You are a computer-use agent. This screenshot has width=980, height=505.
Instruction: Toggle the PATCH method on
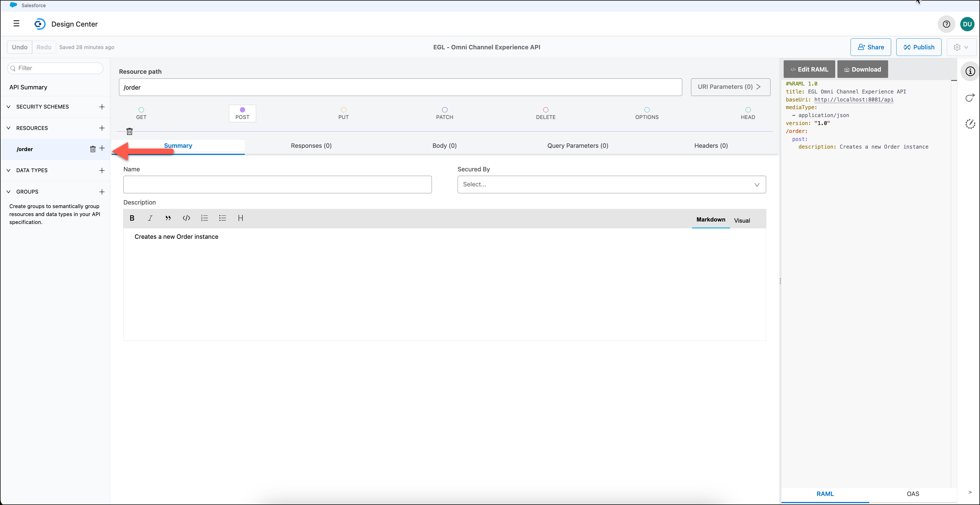444,113
